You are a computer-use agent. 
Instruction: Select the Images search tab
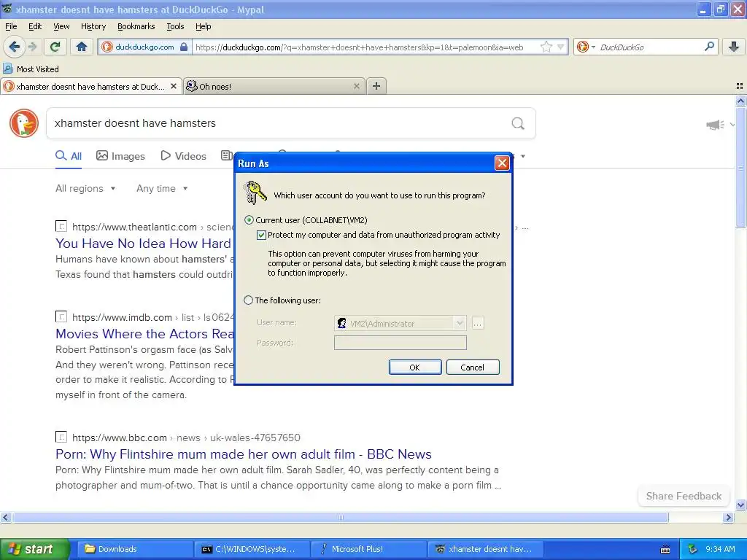[x=120, y=156]
